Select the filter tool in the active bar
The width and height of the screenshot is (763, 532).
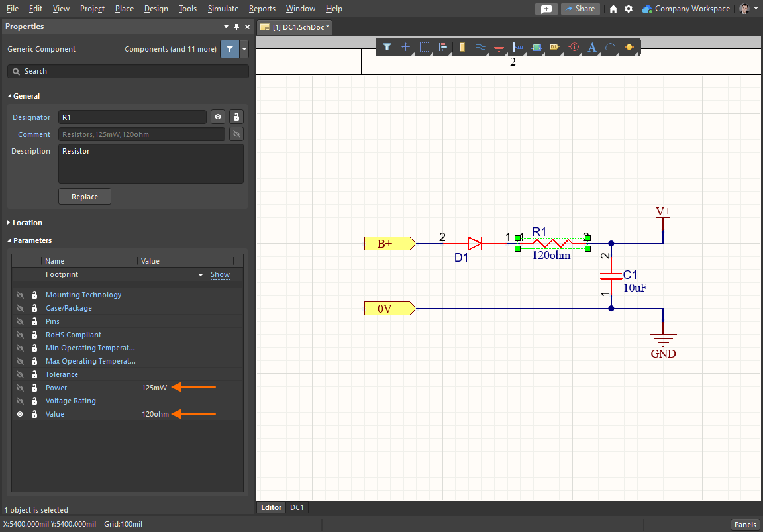point(387,47)
